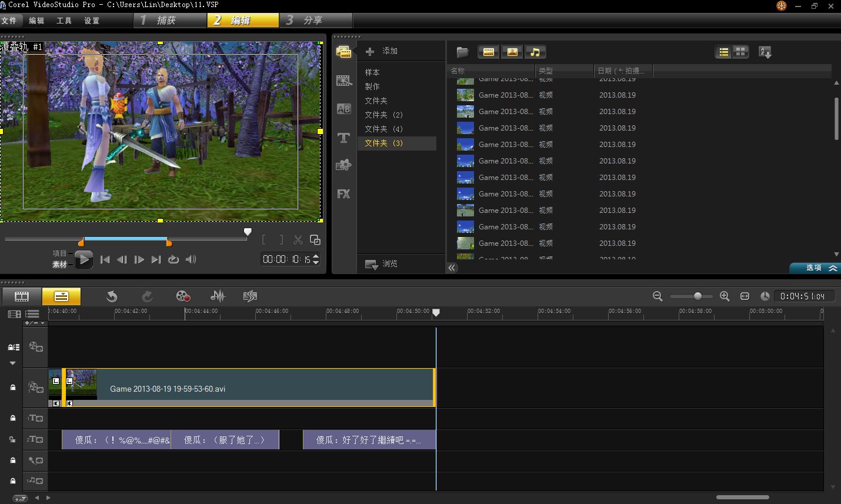The width and height of the screenshot is (841, 504).
Task: Click the Add folder plus icon
Action: [370, 52]
